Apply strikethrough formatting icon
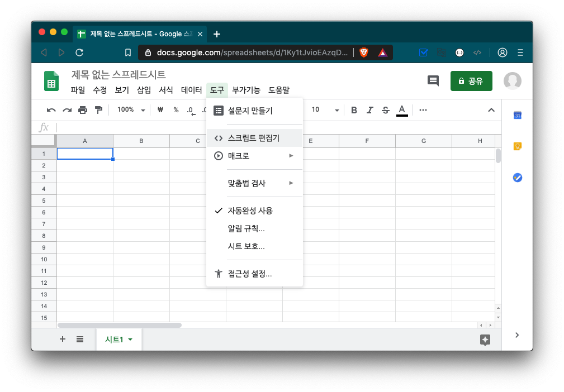The image size is (564, 392). pyautogui.click(x=385, y=110)
